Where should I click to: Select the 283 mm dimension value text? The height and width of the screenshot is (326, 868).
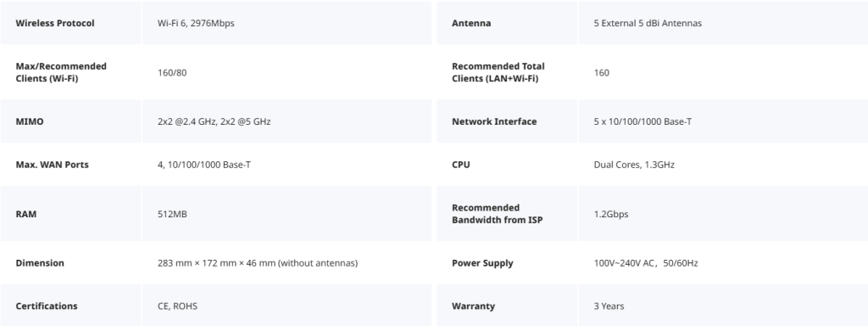point(258,263)
